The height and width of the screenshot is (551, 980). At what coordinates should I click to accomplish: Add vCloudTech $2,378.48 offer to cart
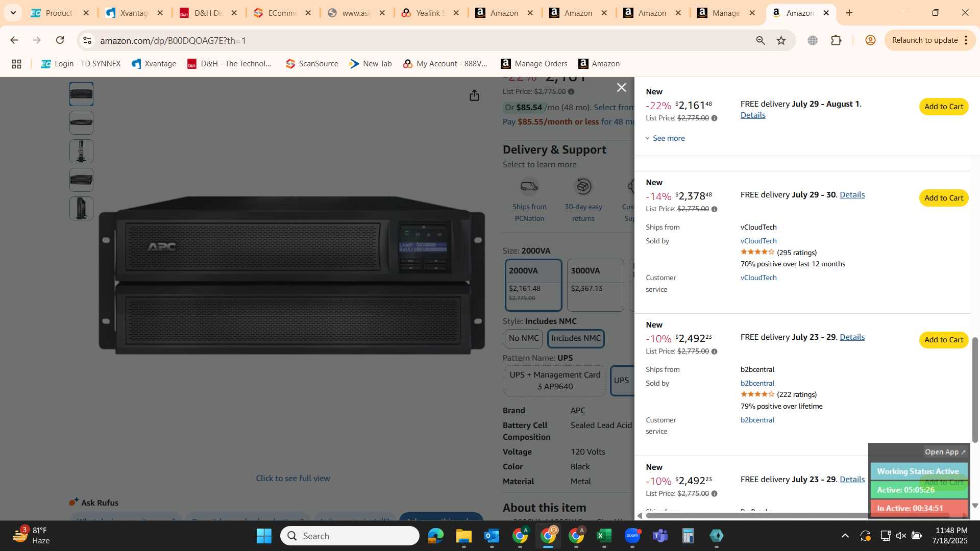[944, 198]
